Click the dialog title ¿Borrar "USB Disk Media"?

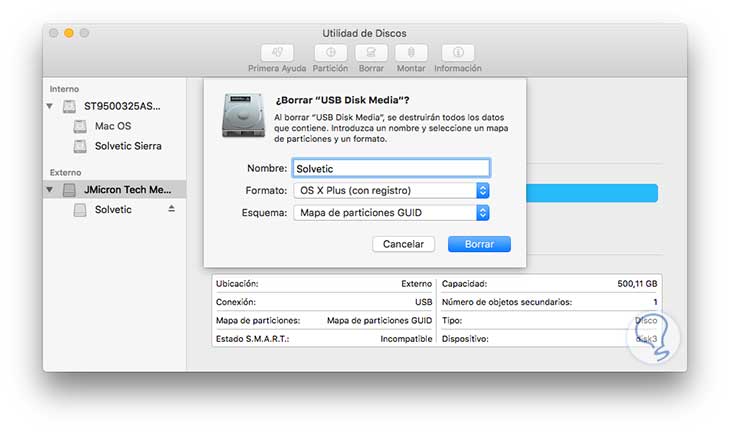point(342,100)
